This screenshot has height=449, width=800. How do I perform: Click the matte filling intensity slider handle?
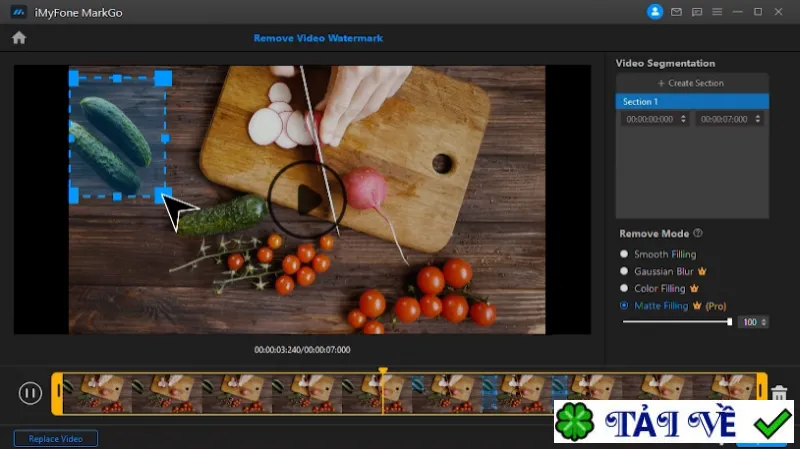pos(730,321)
